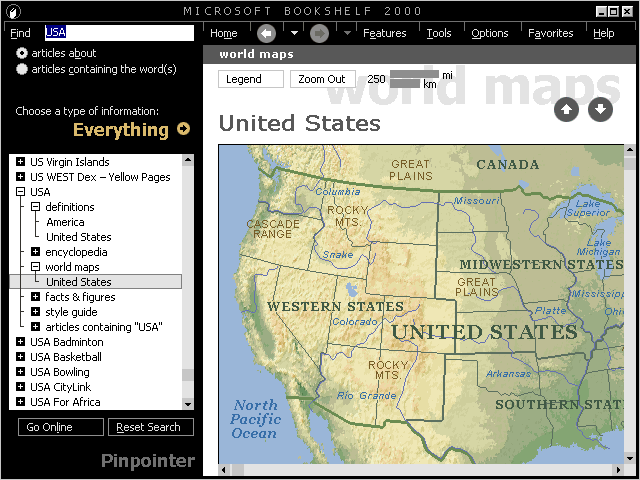
Task: Open the Favorites menu
Action: pyautogui.click(x=551, y=33)
